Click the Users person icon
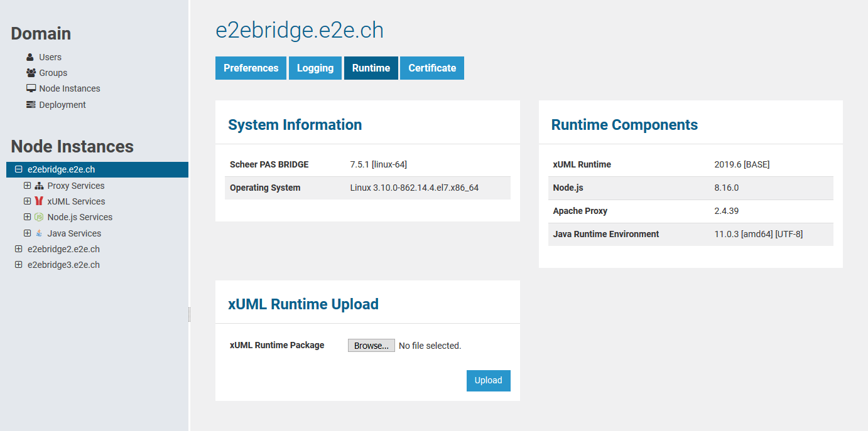 pyautogui.click(x=30, y=57)
